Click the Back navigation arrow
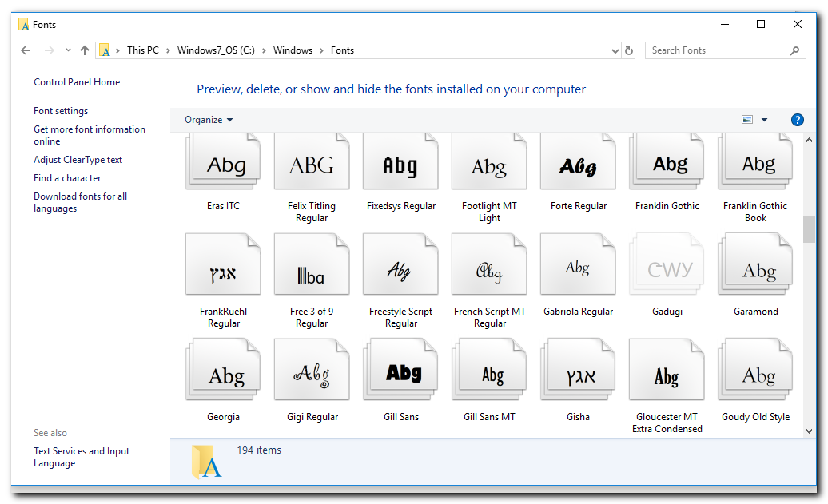828x504 pixels. tap(26, 50)
